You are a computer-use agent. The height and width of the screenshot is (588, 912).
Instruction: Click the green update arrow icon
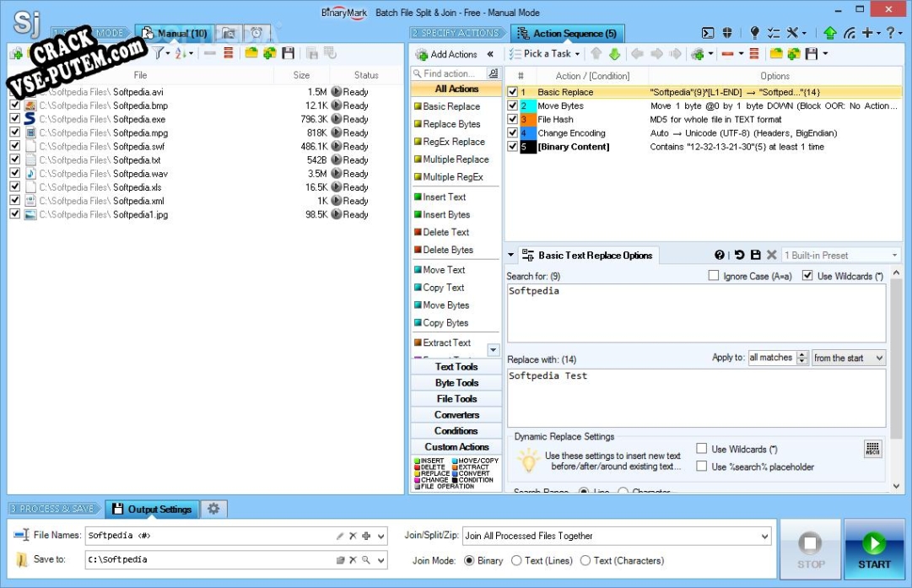click(829, 33)
